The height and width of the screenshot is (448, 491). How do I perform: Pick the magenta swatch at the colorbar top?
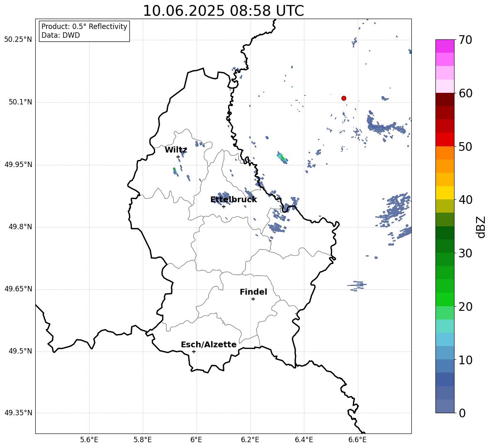445,46
